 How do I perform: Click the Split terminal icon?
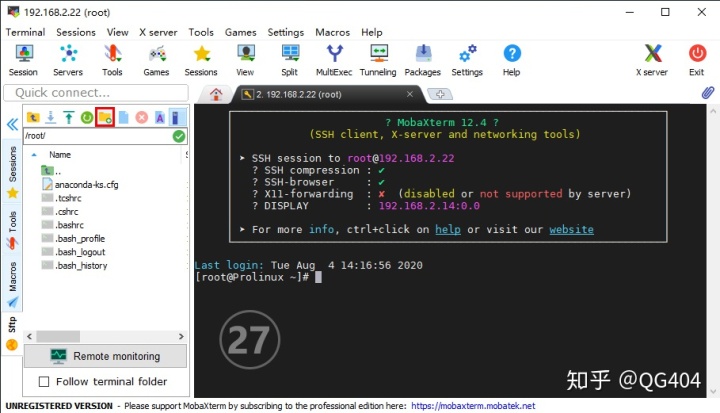[290, 60]
